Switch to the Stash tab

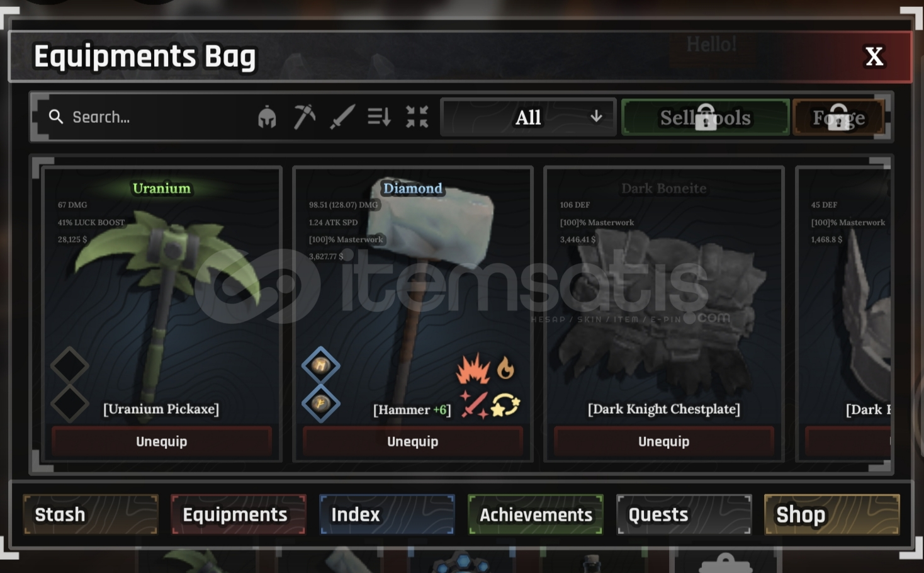tap(91, 514)
